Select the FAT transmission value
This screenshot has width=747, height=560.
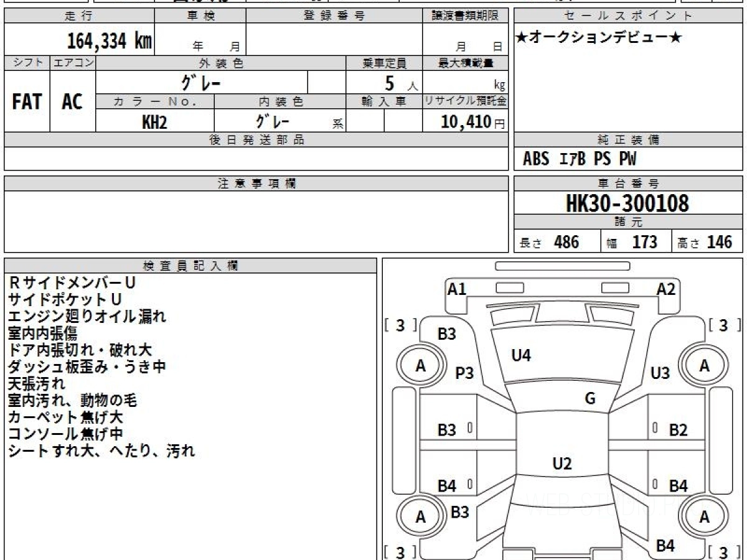pos(27,102)
